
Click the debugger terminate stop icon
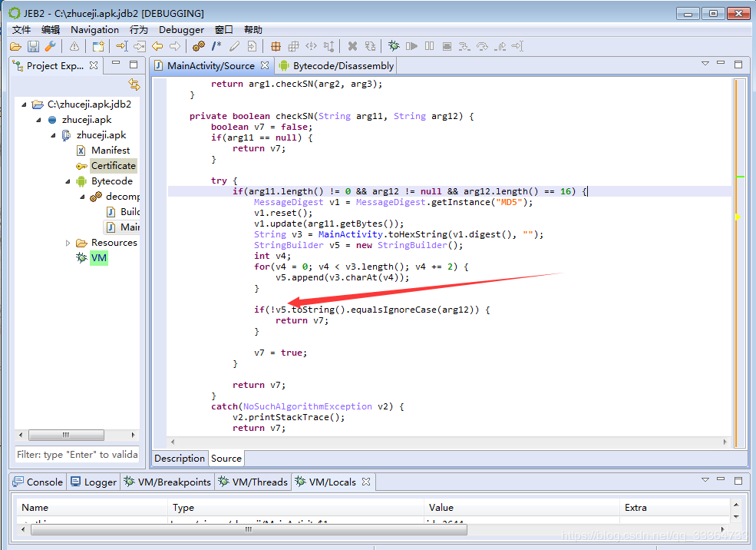point(447,46)
